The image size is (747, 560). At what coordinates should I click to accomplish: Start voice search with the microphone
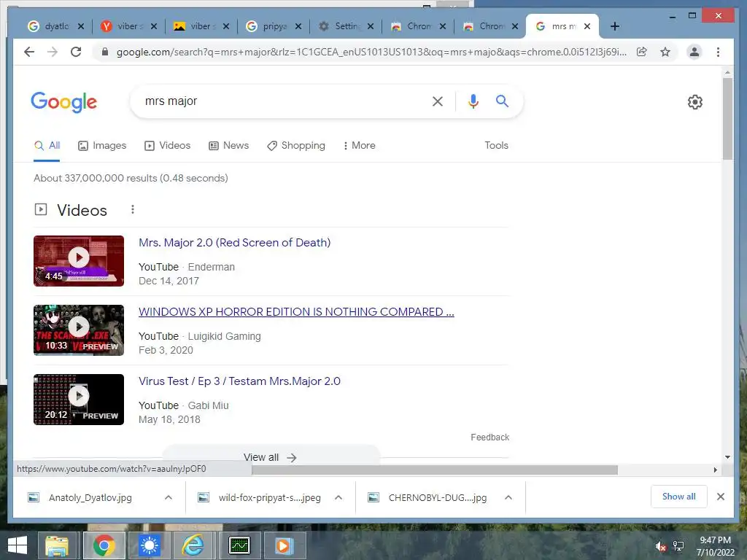pyautogui.click(x=473, y=101)
